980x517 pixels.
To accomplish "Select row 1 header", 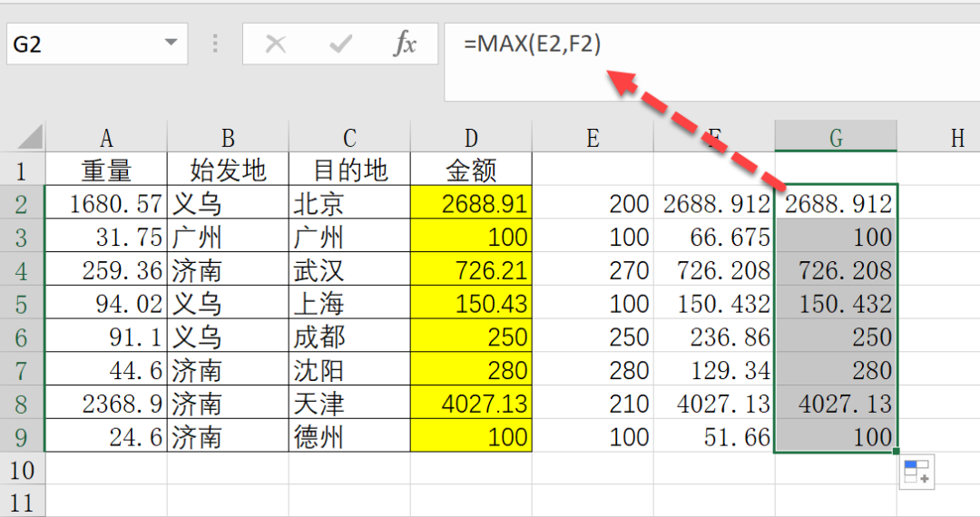I will (x=22, y=170).
